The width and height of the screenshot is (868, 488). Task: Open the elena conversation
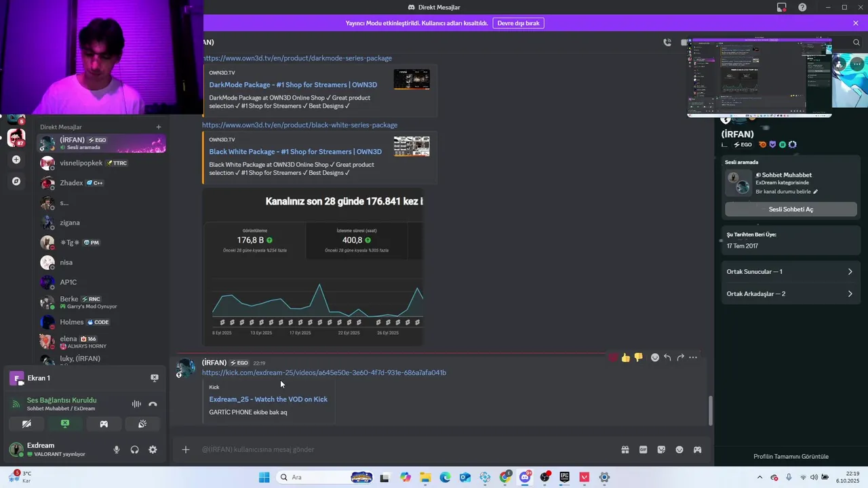coord(102,342)
